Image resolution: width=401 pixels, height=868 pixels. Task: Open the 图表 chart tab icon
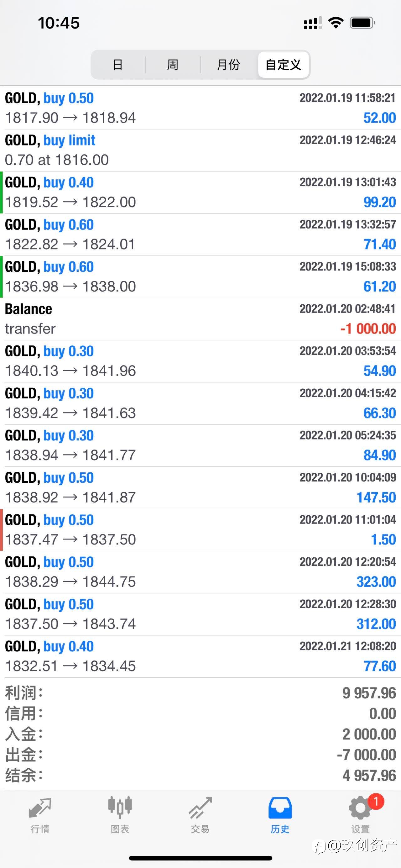coord(120,808)
